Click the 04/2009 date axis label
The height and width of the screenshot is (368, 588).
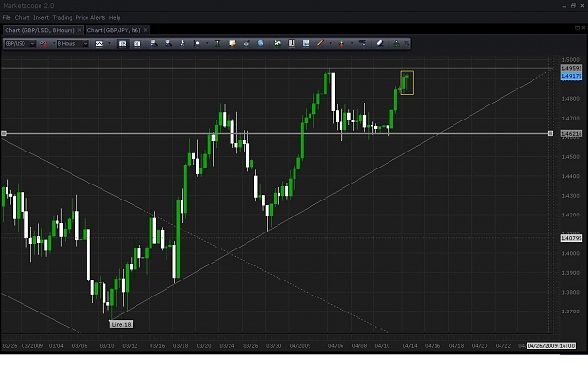pyautogui.click(x=300, y=345)
